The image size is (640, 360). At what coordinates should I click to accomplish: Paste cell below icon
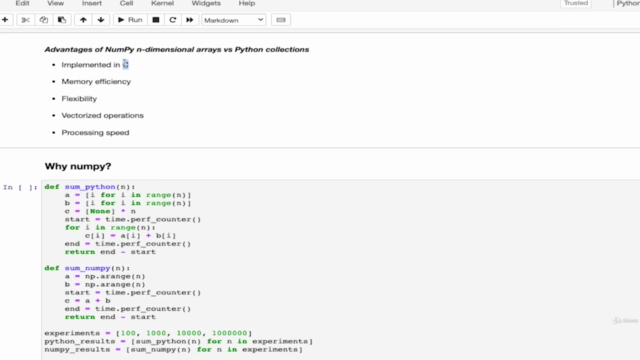point(62,20)
